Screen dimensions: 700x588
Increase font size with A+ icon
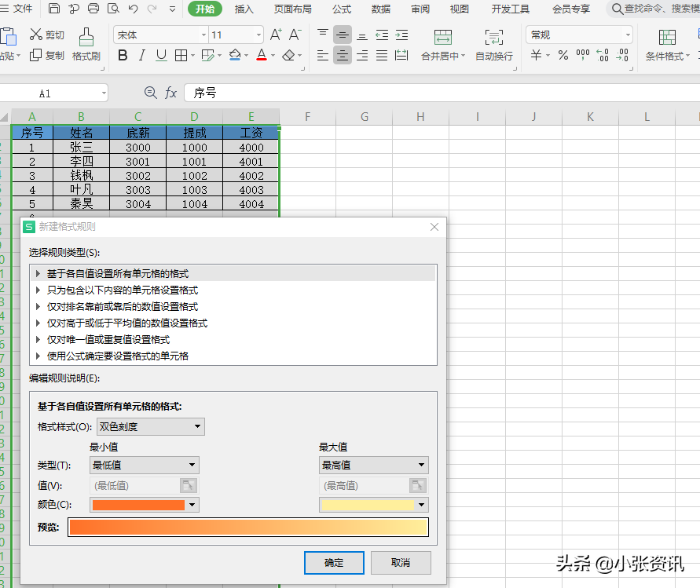pos(276,35)
